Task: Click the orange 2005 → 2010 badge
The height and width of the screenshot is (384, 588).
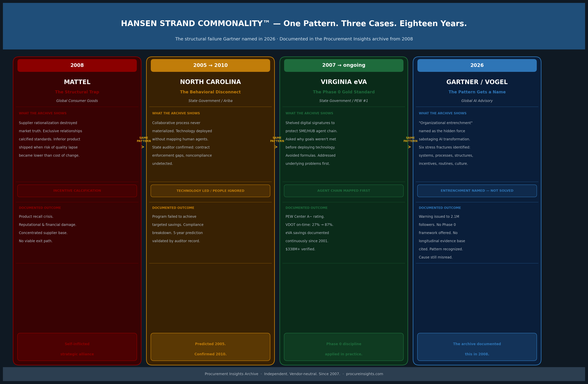Action: click(210, 65)
